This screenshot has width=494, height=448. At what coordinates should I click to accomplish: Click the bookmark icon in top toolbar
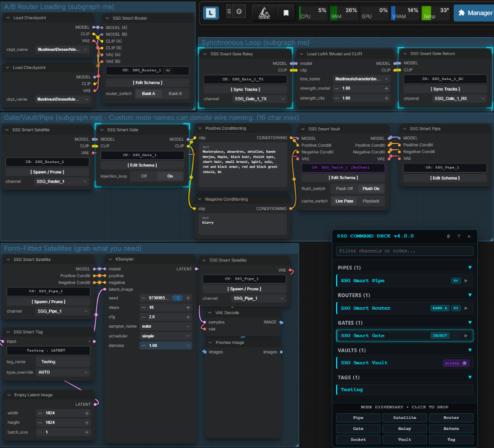(286, 13)
